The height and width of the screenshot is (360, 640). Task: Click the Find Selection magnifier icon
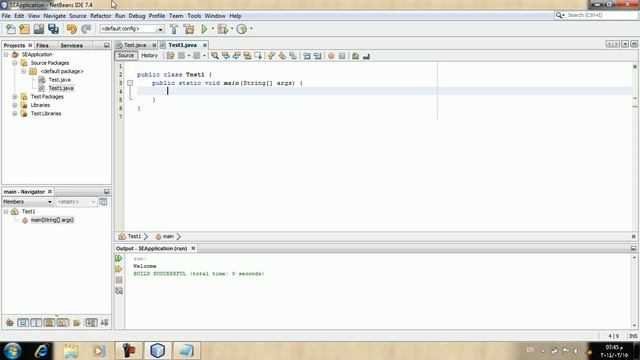pyautogui.click(x=215, y=56)
